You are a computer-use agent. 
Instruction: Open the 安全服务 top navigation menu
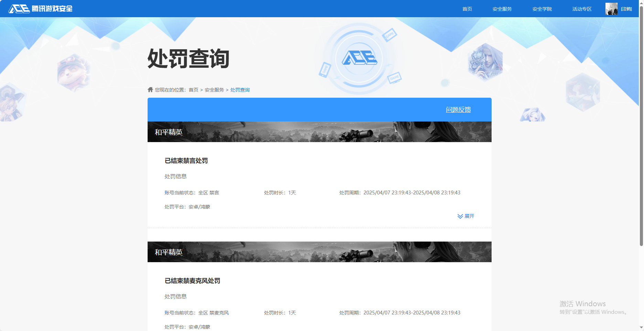[x=502, y=9]
